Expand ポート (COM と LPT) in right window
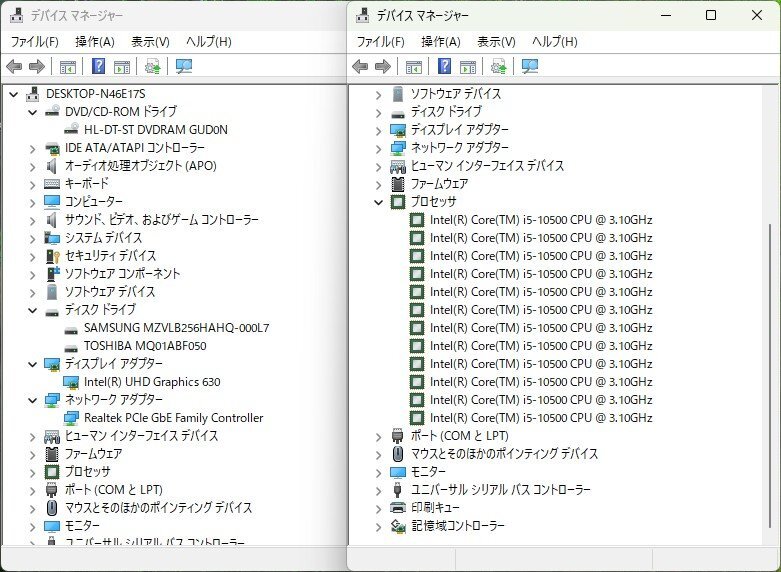 379,436
